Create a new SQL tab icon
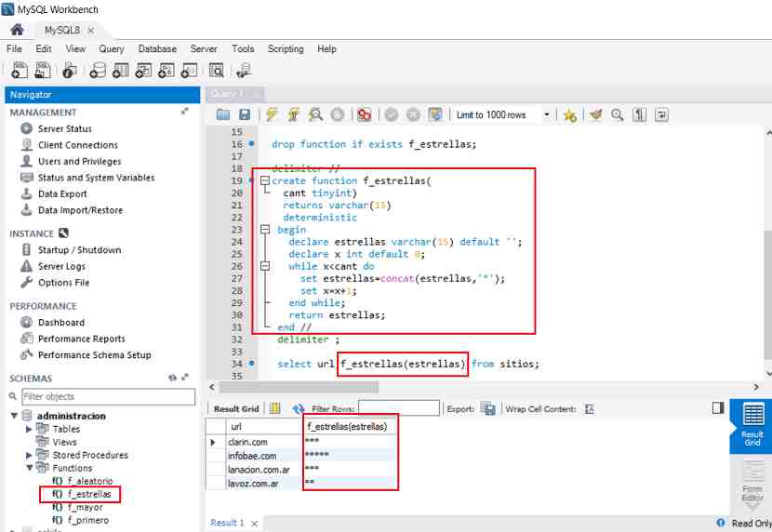 click(20, 71)
